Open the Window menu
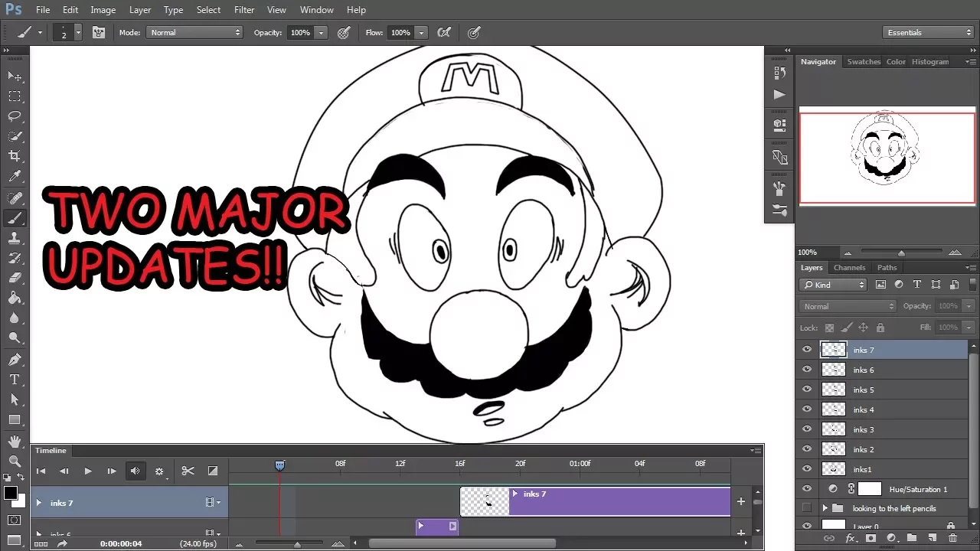This screenshot has width=980, height=551. pos(316,10)
